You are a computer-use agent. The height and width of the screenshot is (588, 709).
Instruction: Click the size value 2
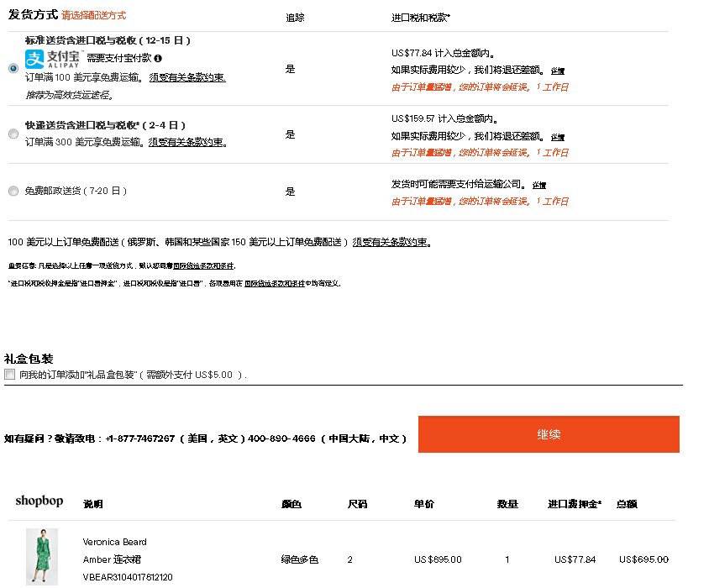click(349, 560)
